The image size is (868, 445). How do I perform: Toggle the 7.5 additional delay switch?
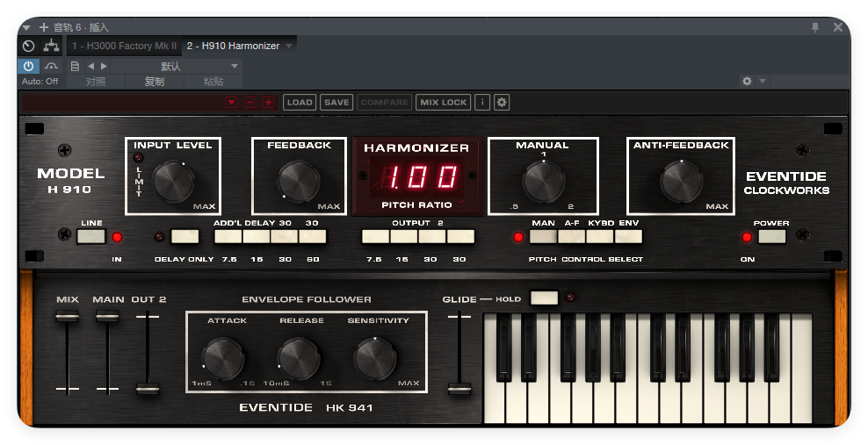coord(228,237)
